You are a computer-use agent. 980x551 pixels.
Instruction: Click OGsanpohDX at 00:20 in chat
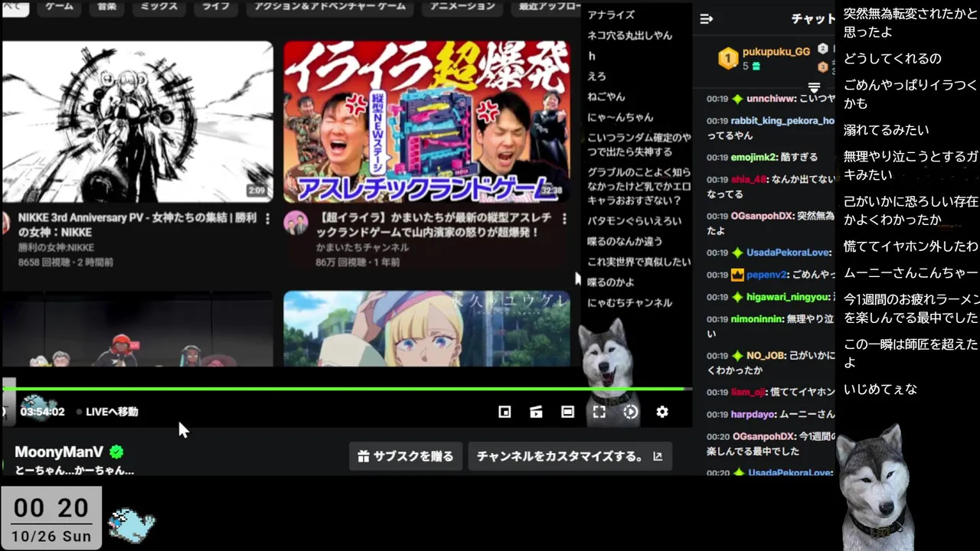pyautogui.click(x=763, y=436)
